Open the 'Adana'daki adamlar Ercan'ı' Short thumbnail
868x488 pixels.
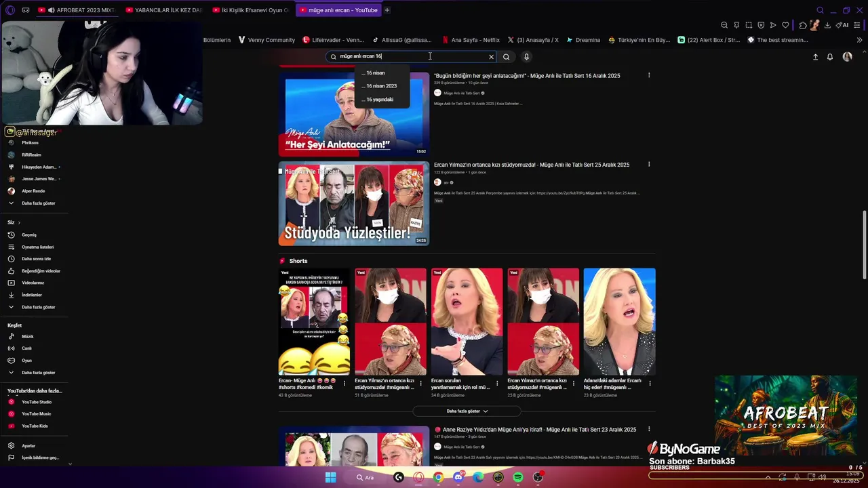[620, 321]
